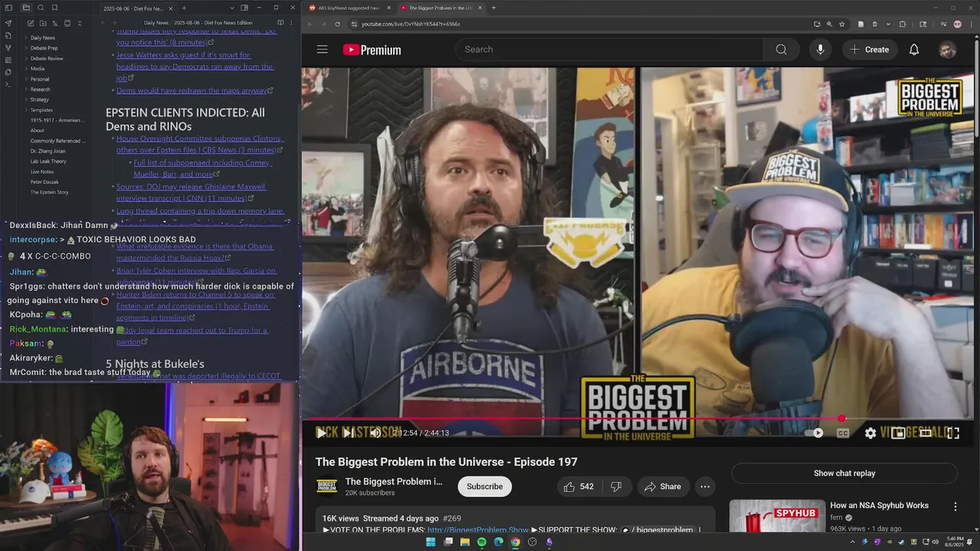Expand the Personal folder
This screenshot has width=980, height=551.
pyautogui.click(x=40, y=79)
